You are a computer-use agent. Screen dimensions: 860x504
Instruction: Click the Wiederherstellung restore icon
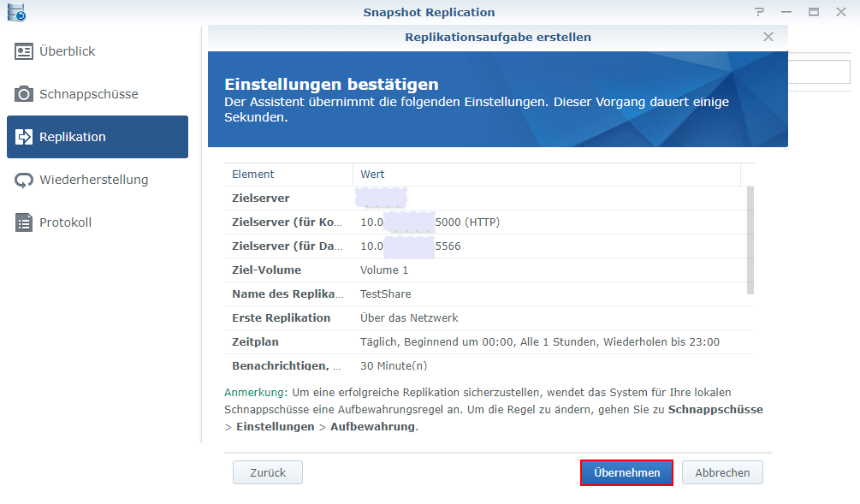coord(24,180)
